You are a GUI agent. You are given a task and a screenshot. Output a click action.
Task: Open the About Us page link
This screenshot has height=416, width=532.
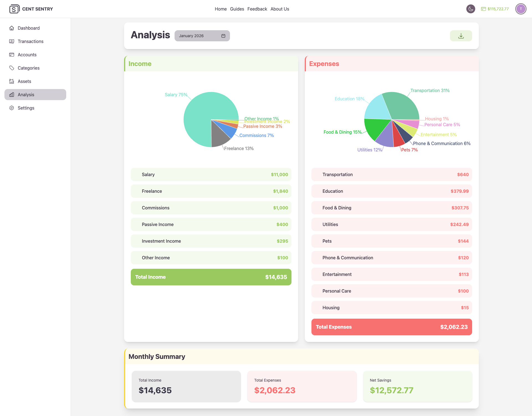[x=280, y=9]
